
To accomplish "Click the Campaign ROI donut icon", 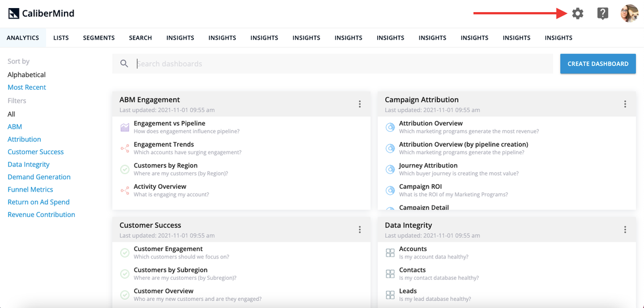I will [x=390, y=190].
